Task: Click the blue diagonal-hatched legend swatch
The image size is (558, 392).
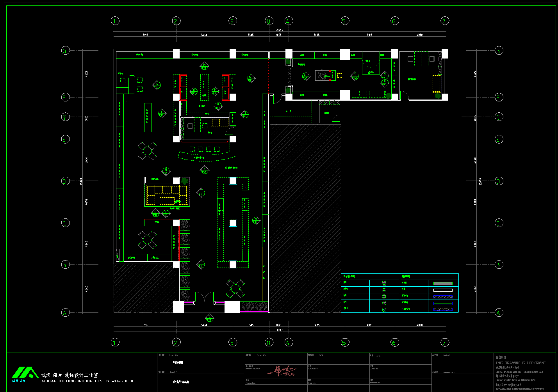Action: [443, 296]
